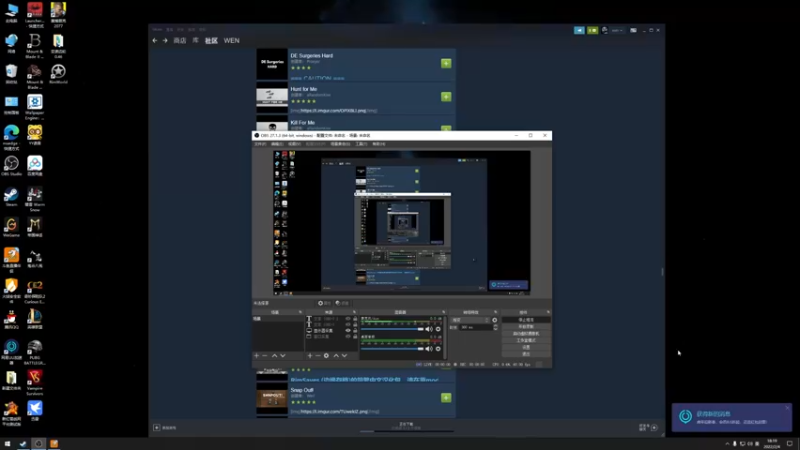The height and width of the screenshot is (450, 800).
Task: Add a new source with the plus icon
Action: point(310,356)
